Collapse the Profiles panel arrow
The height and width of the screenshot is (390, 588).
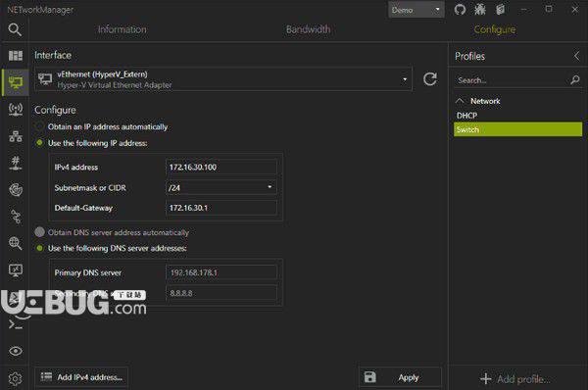point(576,56)
